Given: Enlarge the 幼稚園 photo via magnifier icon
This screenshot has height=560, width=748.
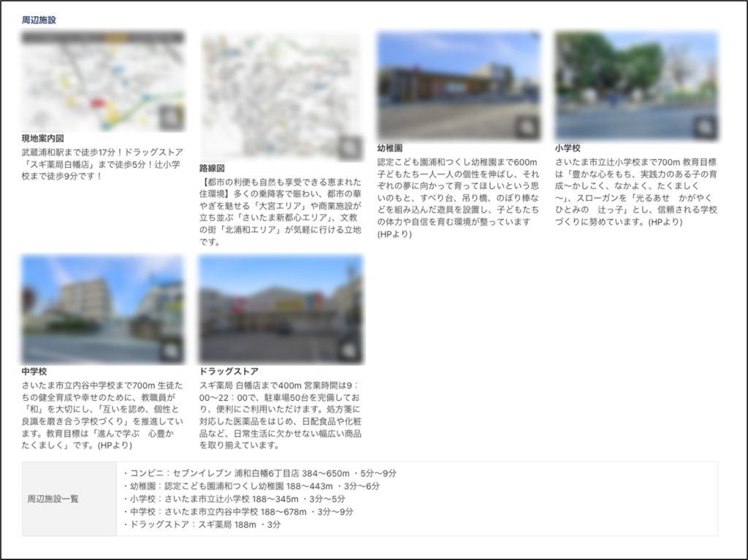Looking at the screenshot, I should pyautogui.click(x=526, y=128).
